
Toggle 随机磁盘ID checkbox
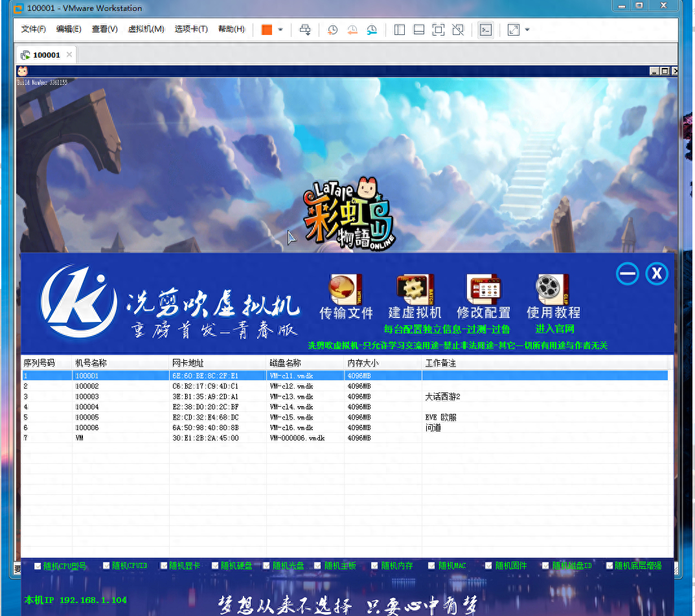545,566
